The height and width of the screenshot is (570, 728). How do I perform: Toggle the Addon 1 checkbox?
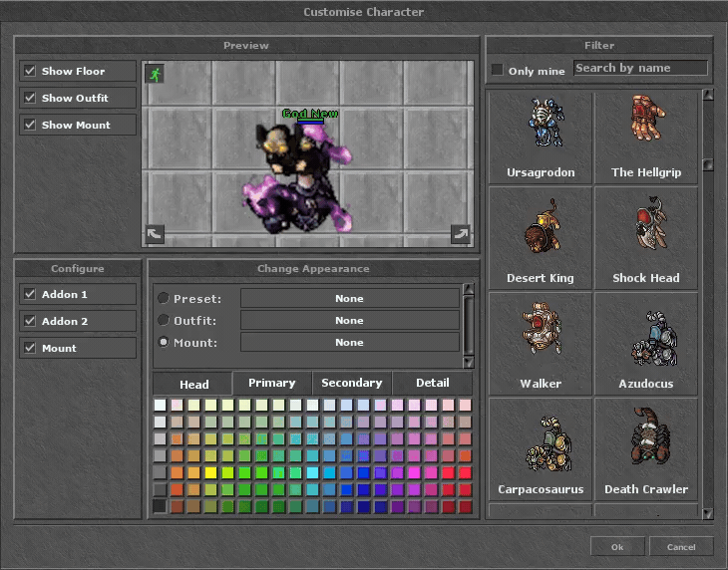coord(30,294)
